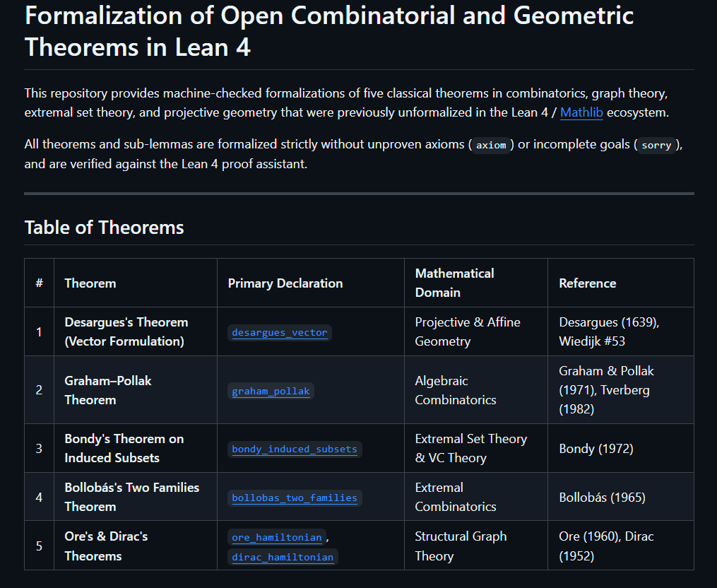Click the Mathematical Domain column header
Screen dimensions: 717x588
476,283
